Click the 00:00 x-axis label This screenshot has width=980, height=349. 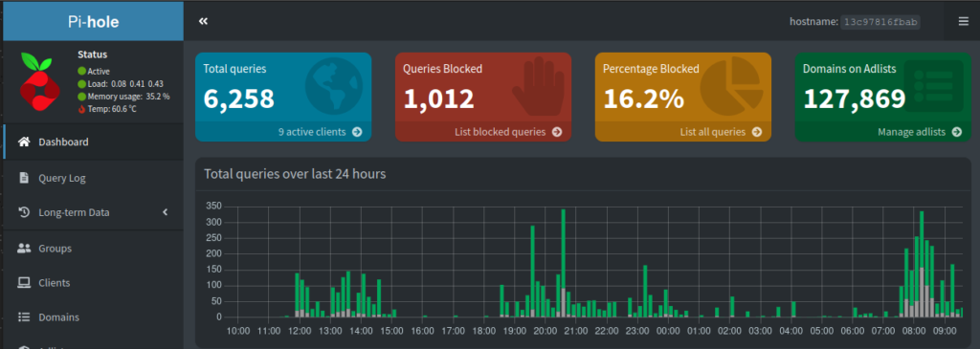pos(668,330)
